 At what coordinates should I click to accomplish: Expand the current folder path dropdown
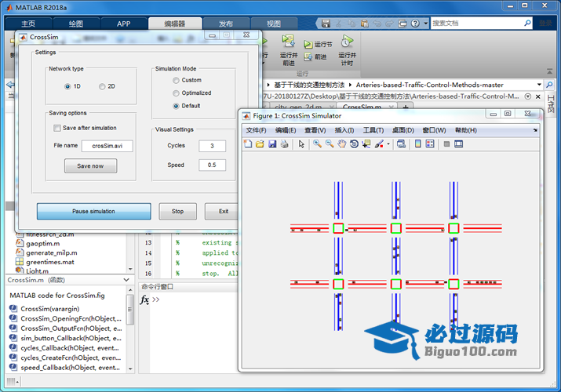(539, 85)
